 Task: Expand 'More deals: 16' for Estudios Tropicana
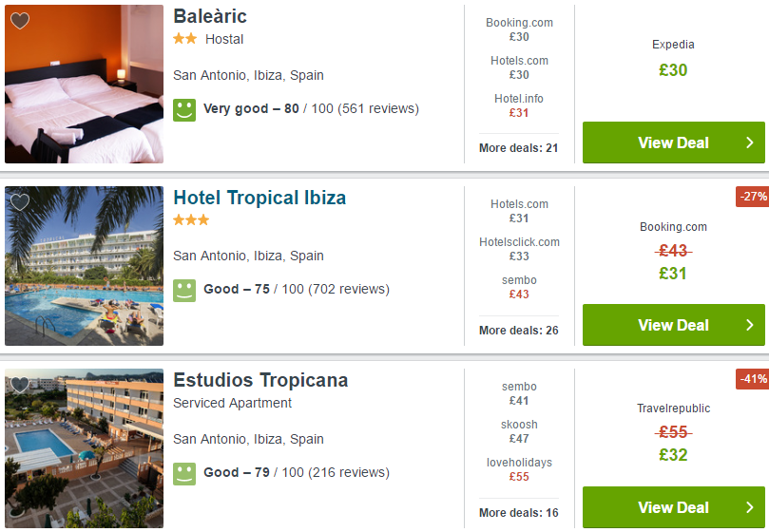(518, 512)
